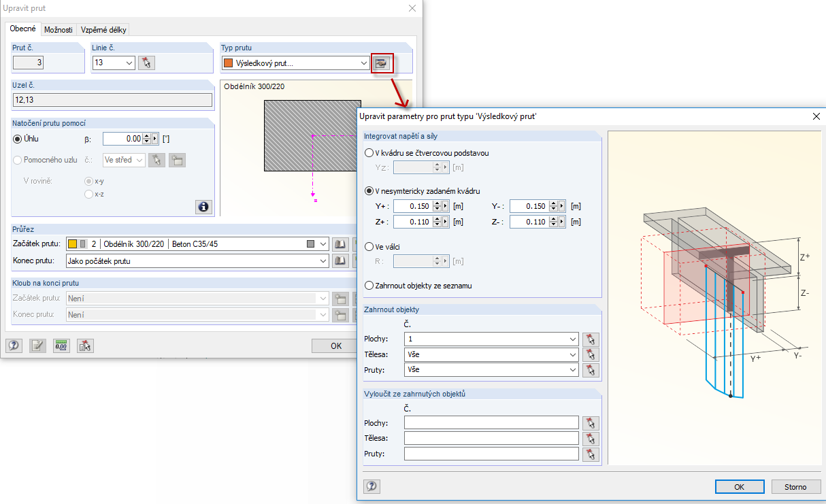
Task: Pick Tělesa graphically in Zahrnout objekty
Action: (x=591, y=354)
